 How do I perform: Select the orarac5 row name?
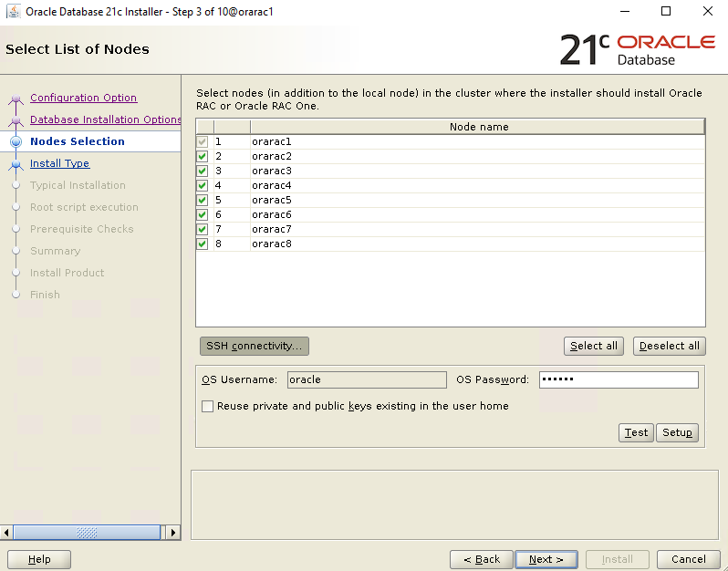[272, 200]
